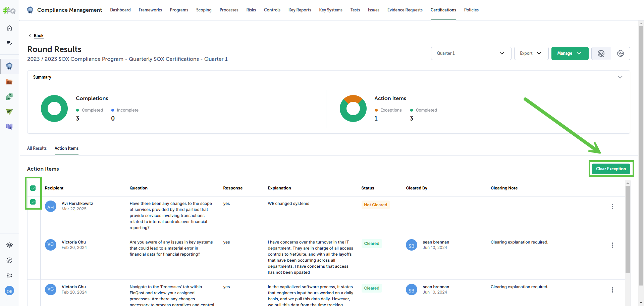
Task: Click the Cleared badge for IT turnover row
Action: 372,244
